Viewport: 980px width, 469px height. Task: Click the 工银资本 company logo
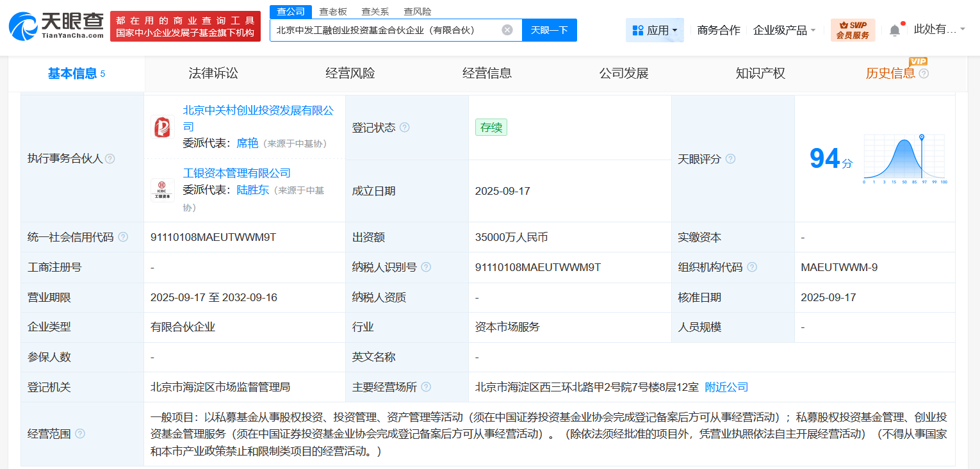162,190
